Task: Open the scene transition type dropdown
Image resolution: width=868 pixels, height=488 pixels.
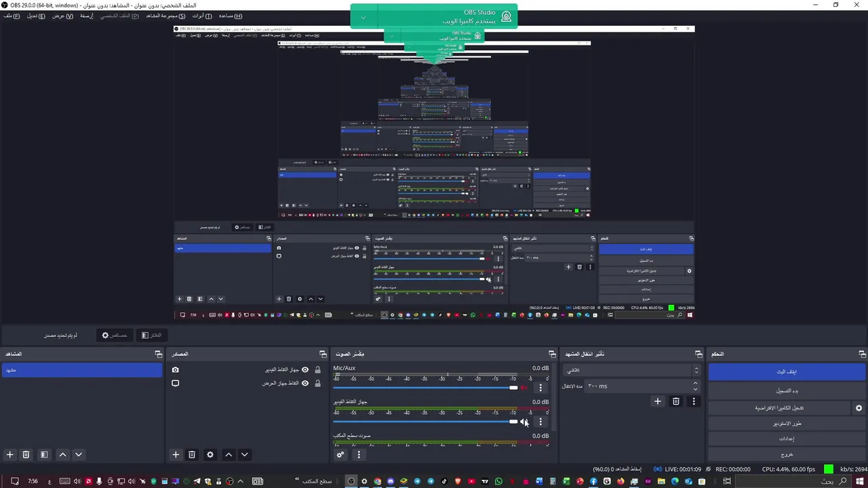Action: tap(632, 370)
